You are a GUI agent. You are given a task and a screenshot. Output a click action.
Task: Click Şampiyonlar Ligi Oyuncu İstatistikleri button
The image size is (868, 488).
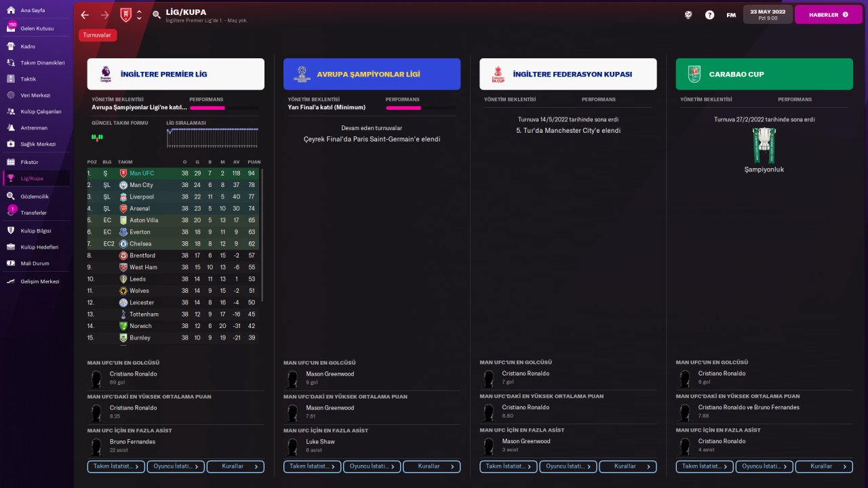pyautogui.click(x=372, y=466)
